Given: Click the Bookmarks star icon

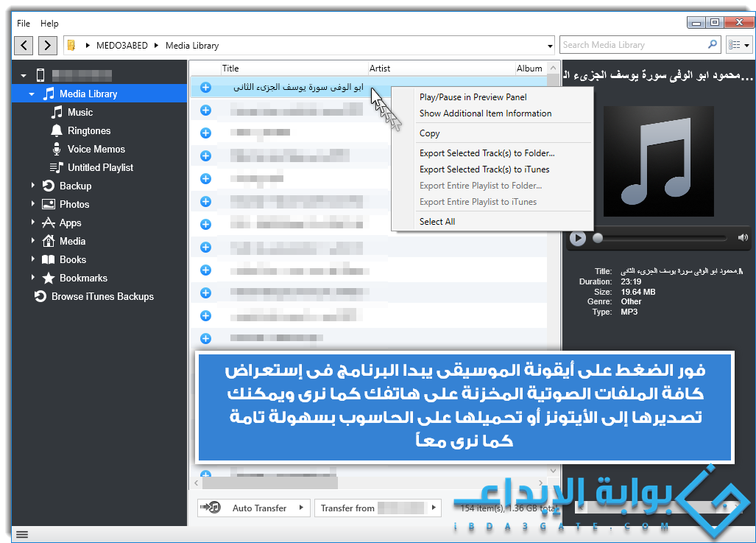Looking at the screenshot, I should 48,278.
